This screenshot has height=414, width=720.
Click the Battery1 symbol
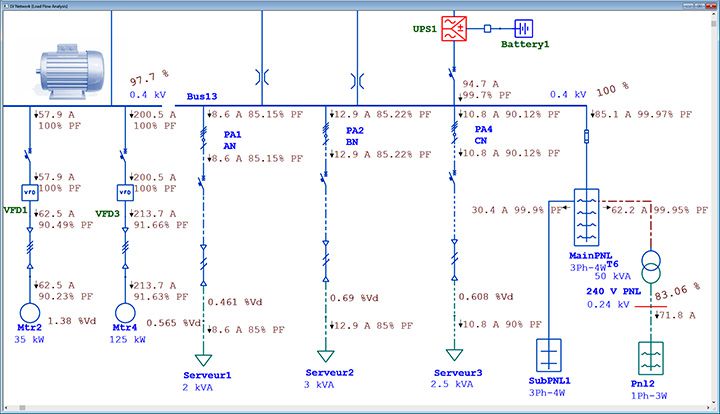[525, 29]
